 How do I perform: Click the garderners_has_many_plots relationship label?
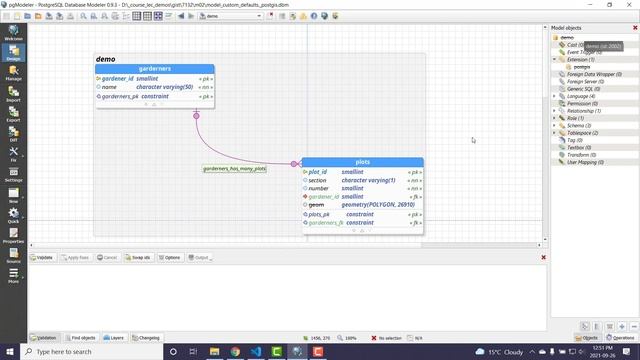[235, 169]
